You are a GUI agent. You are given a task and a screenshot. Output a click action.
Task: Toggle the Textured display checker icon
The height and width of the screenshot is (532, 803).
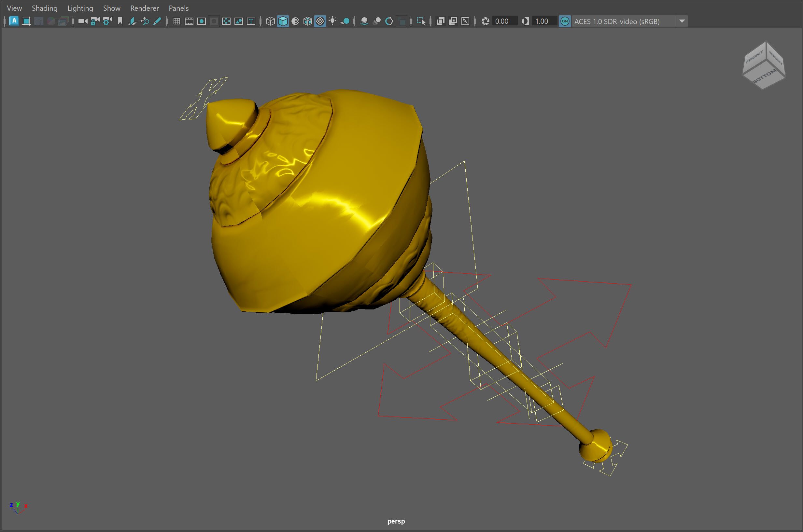[320, 21]
